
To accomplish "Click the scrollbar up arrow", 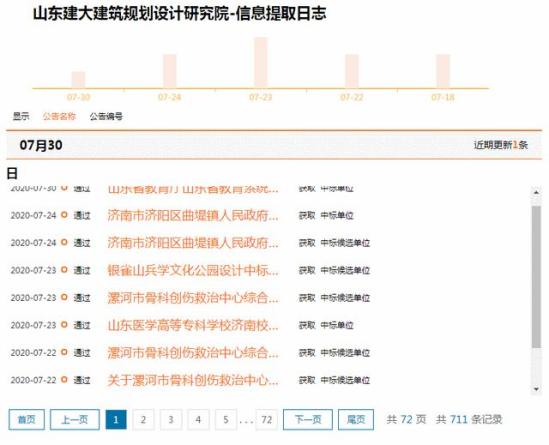I will pos(536,192).
